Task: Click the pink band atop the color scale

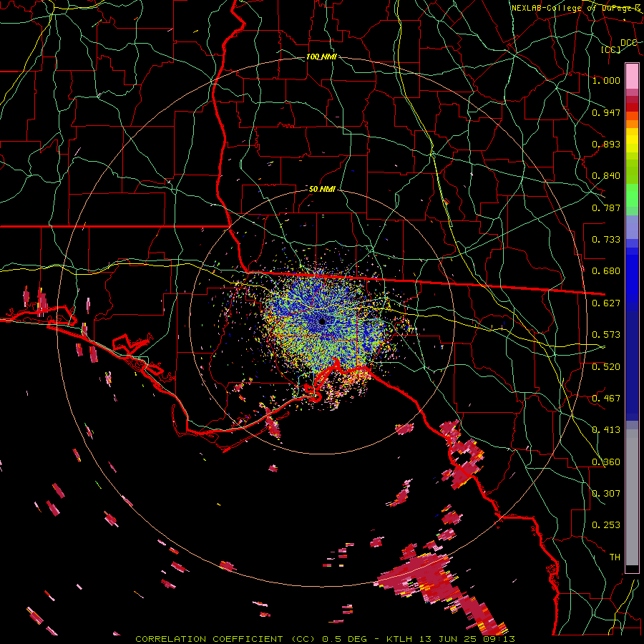Action: click(x=632, y=76)
